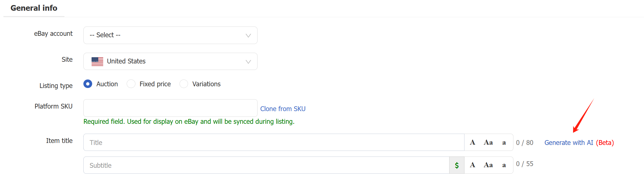Select the Fixed price listing type
The height and width of the screenshot is (183, 644).
click(x=131, y=84)
